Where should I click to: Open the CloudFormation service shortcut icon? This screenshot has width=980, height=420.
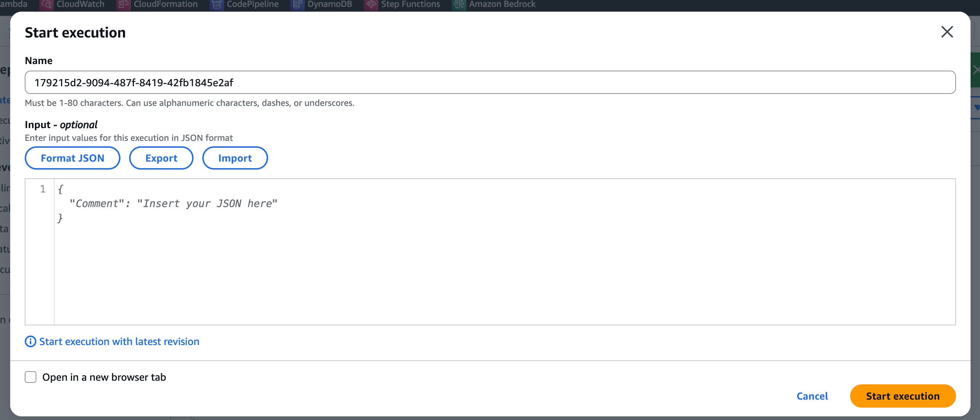123,5
